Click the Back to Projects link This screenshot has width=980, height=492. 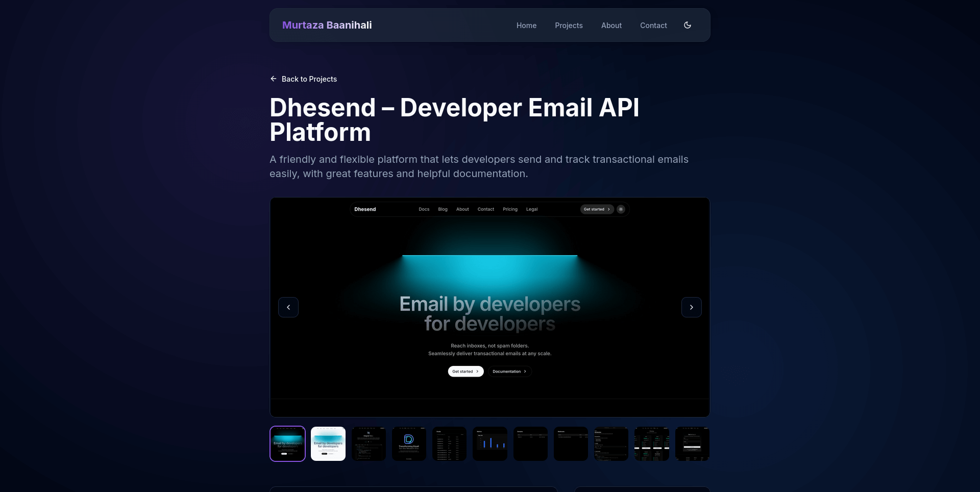coord(309,79)
